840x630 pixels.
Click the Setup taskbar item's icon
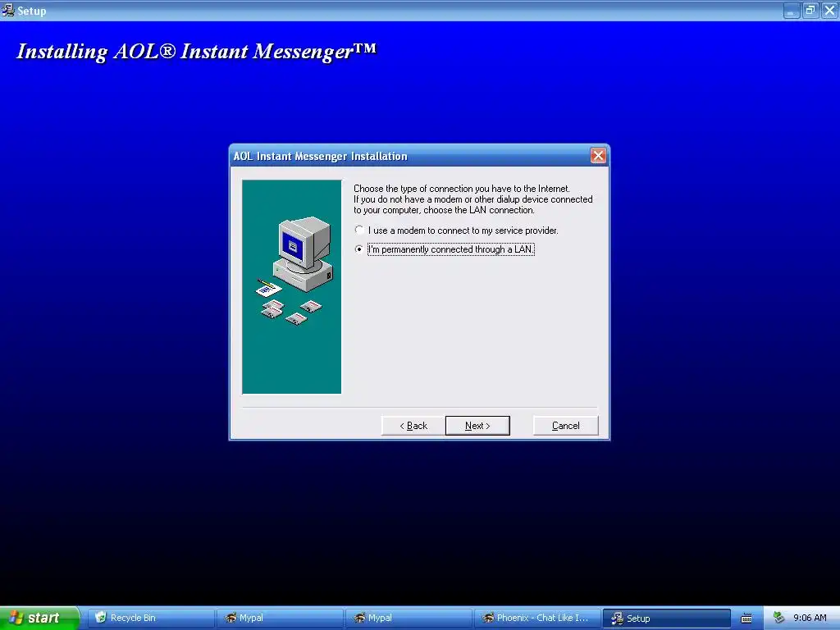tap(617, 618)
